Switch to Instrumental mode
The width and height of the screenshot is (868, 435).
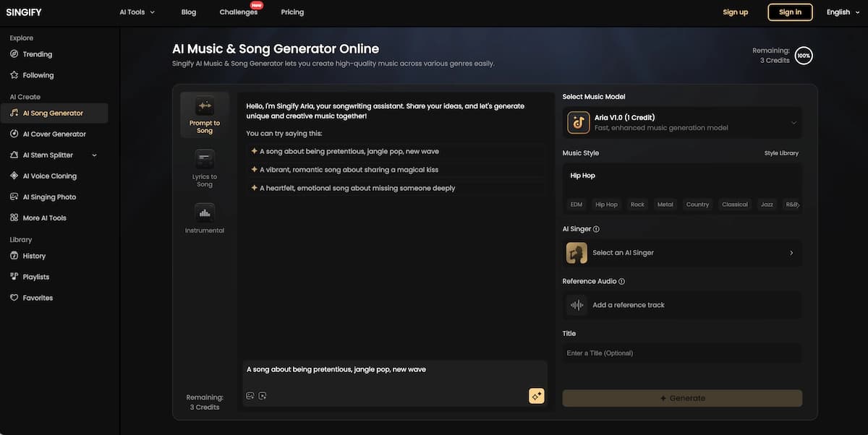coord(205,219)
